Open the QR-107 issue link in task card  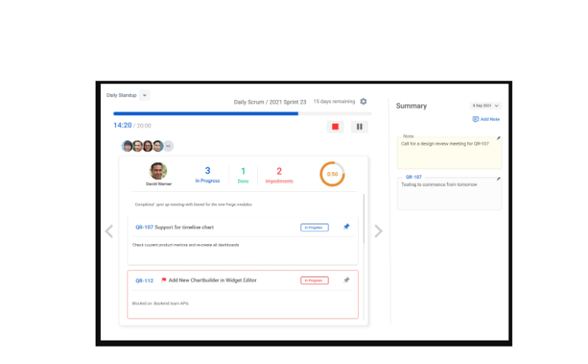(x=144, y=227)
